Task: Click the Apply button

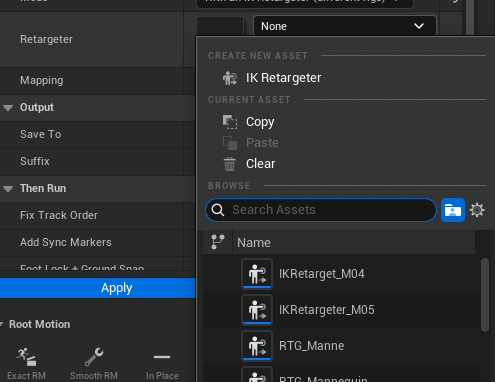Action: [x=97, y=288]
